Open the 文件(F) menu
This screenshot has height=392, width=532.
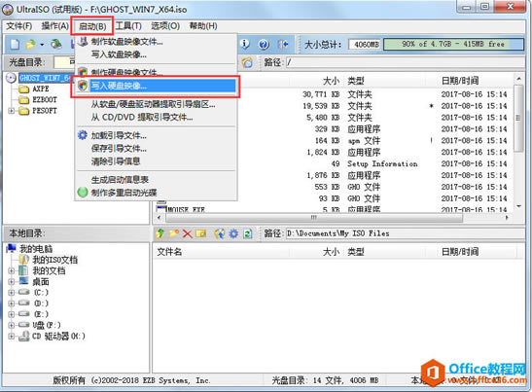19,26
